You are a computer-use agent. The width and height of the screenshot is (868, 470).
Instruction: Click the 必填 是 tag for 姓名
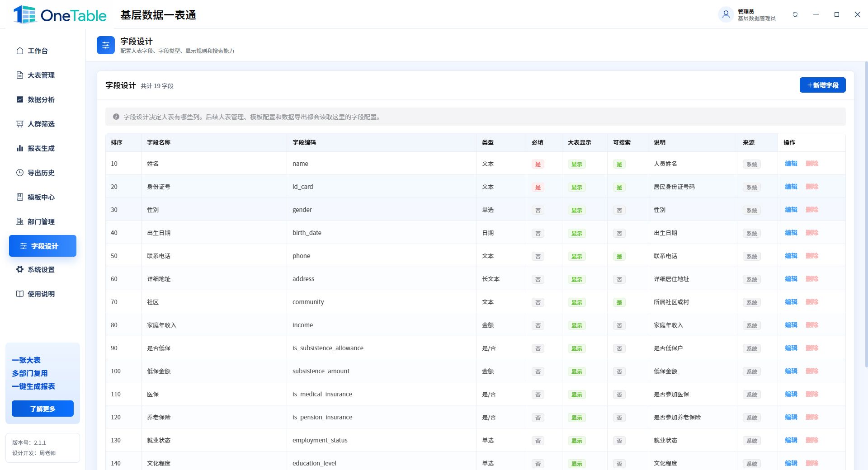point(538,164)
